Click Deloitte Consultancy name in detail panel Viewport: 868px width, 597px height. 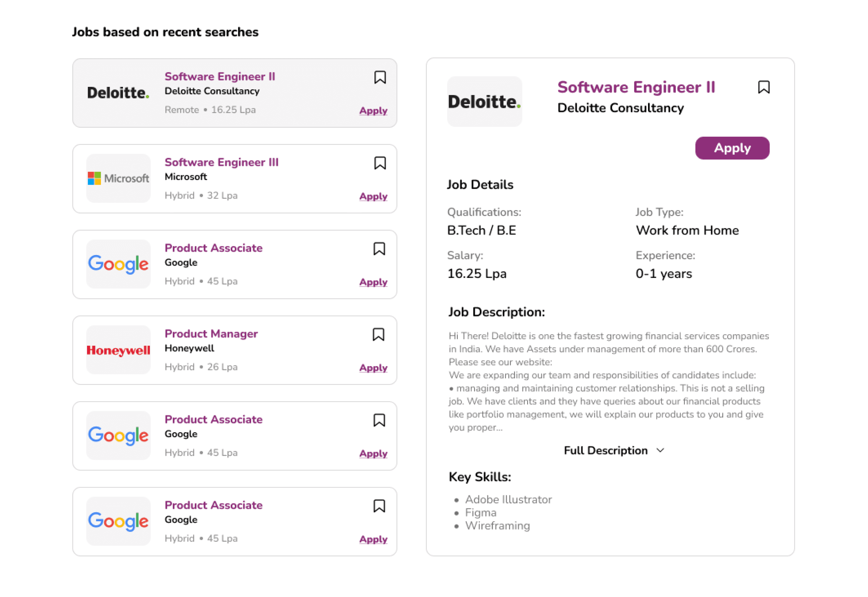pyautogui.click(x=620, y=108)
